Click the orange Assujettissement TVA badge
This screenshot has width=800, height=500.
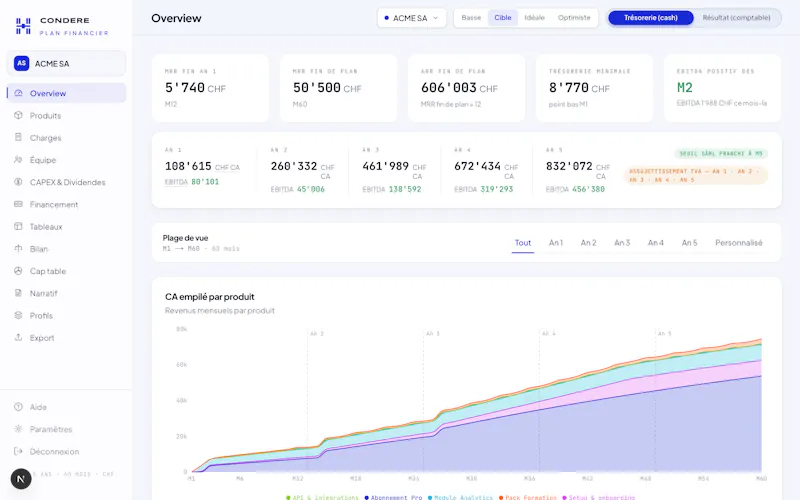coord(695,176)
